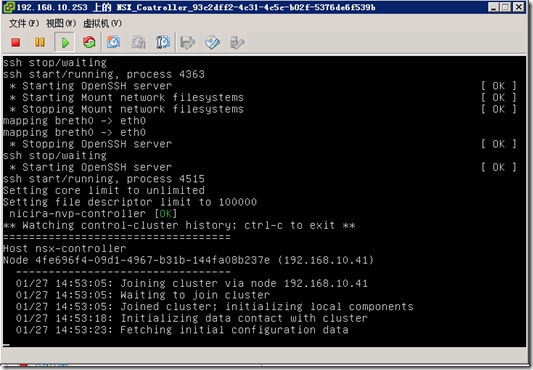Click the revert to snapshot icon

[x=138, y=43]
